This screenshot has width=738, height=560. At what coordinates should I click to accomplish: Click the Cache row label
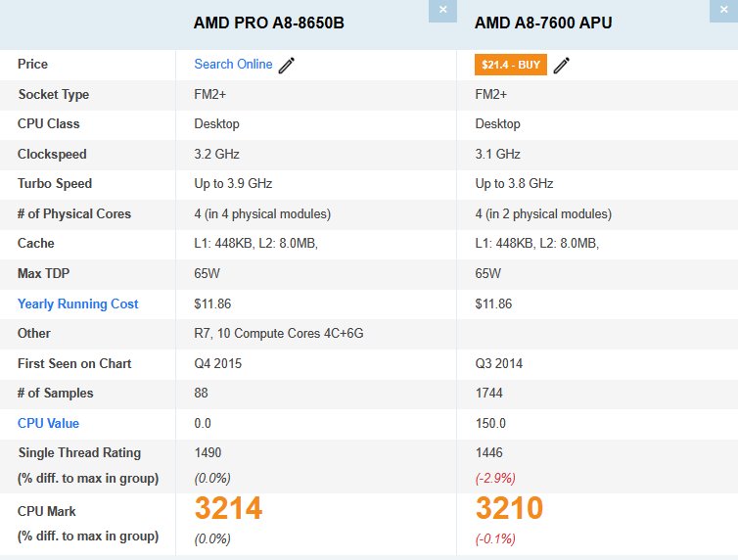[36, 244]
